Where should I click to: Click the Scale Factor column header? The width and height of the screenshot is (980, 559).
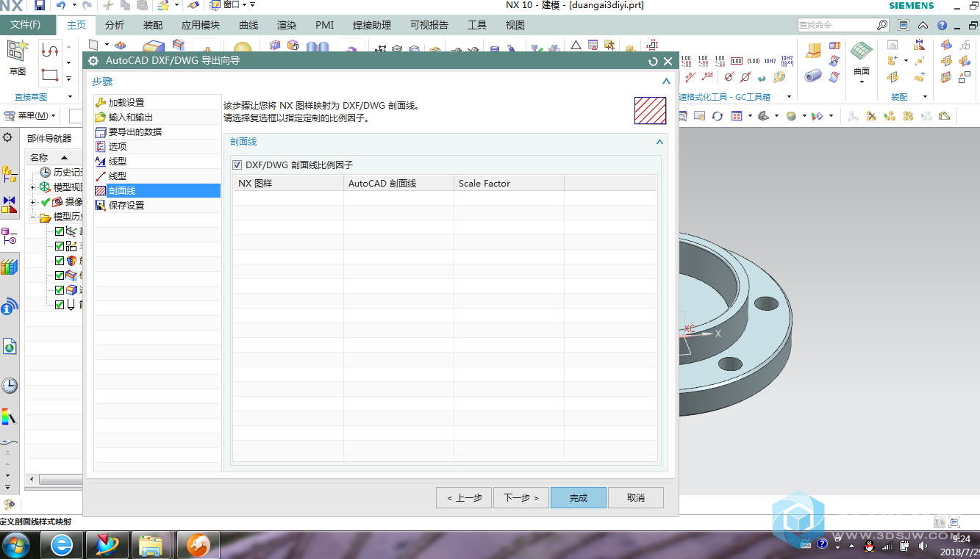click(509, 183)
